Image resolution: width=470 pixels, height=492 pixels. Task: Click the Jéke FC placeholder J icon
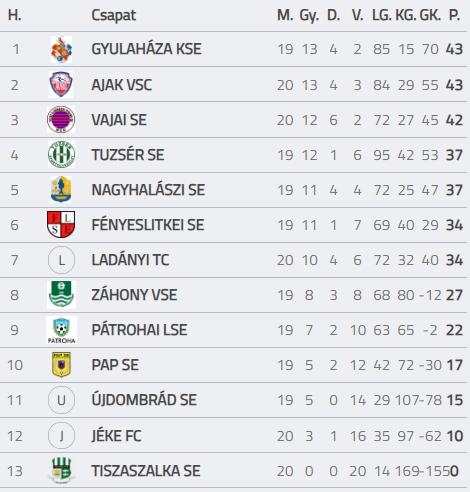click(61, 435)
